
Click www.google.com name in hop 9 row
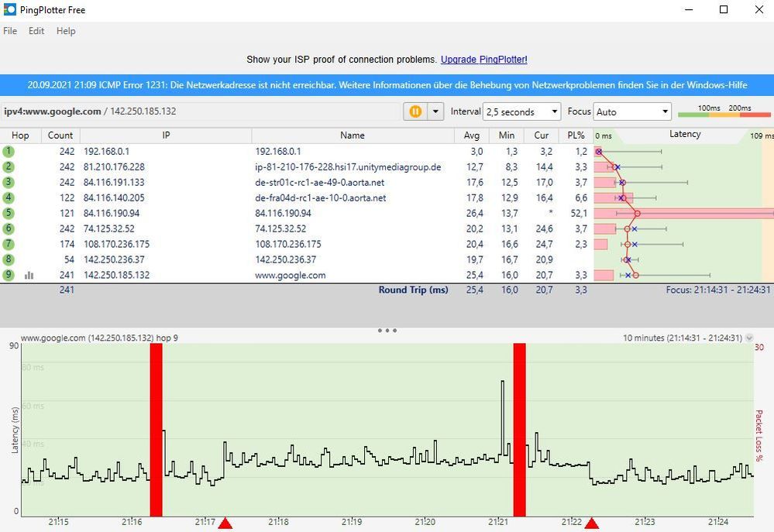[291, 276]
